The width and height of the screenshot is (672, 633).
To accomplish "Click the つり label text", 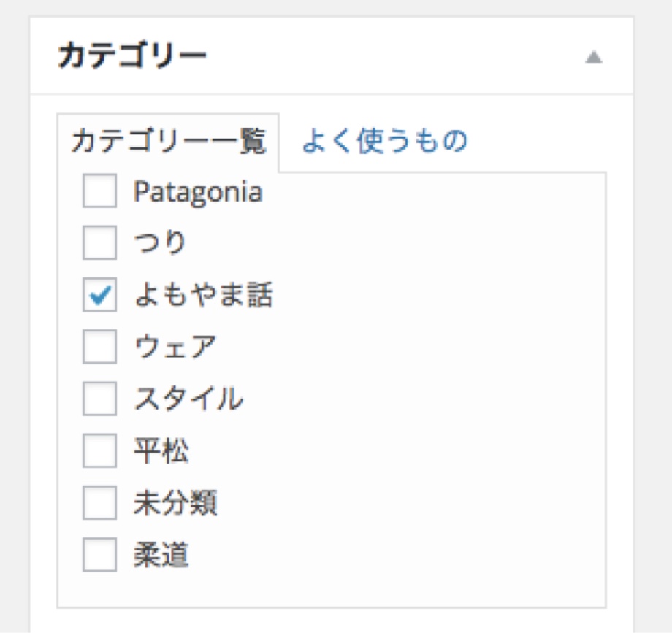I will [x=160, y=242].
